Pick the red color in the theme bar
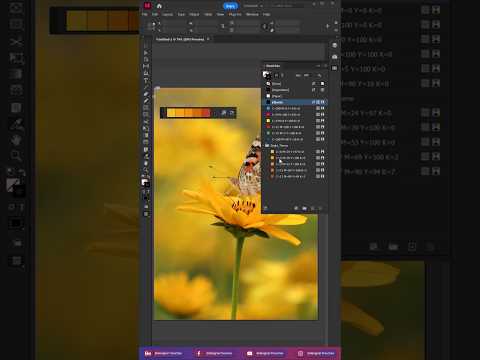This screenshot has width=480, height=360. pos(206,113)
